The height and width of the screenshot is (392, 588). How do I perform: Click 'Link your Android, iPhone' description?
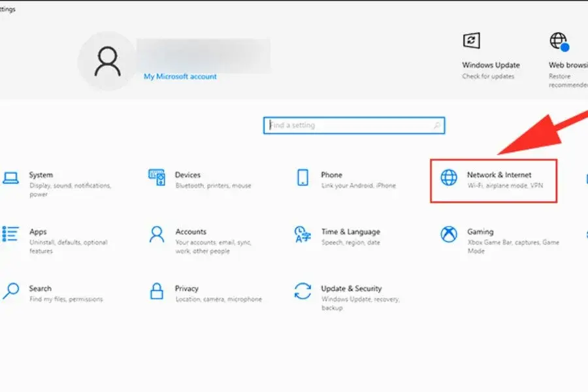pos(359,186)
